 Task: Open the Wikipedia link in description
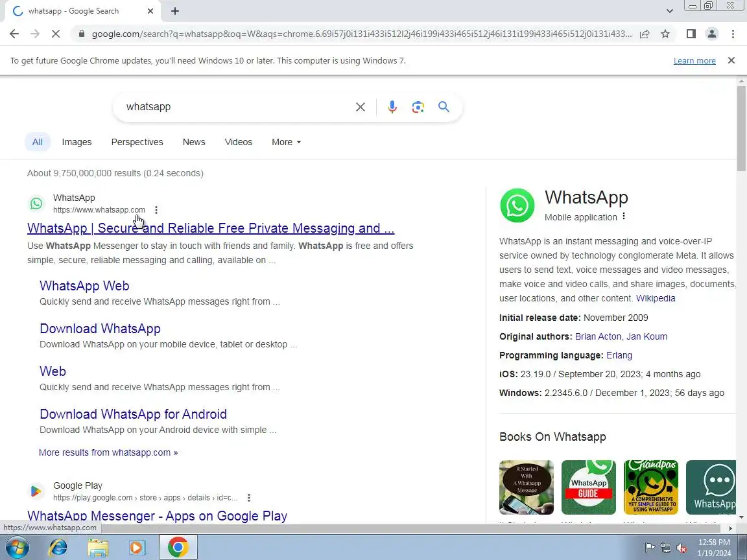coord(656,298)
